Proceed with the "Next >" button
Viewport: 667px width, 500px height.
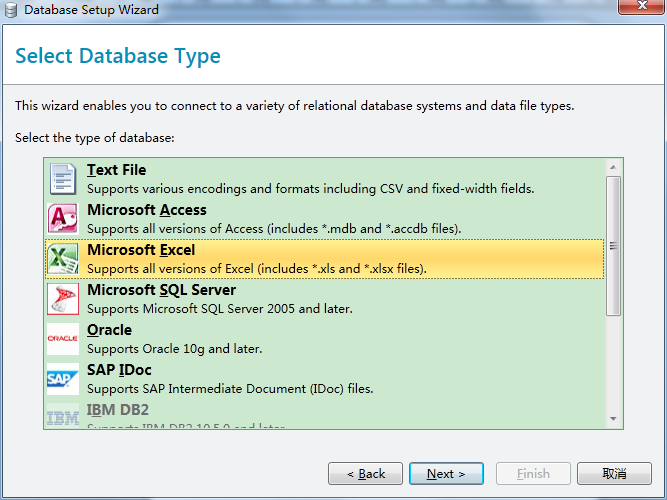(446, 474)
